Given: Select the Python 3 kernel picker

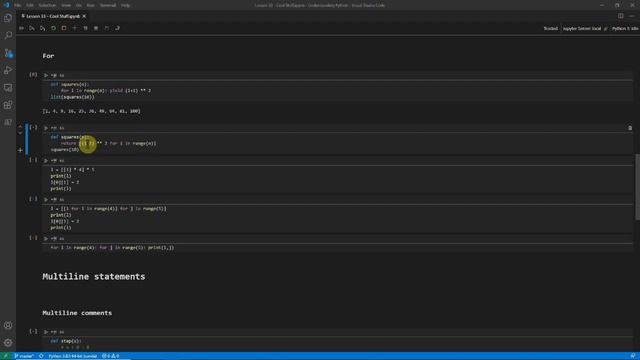Looking at the screenshot, I should click(624, 29).
